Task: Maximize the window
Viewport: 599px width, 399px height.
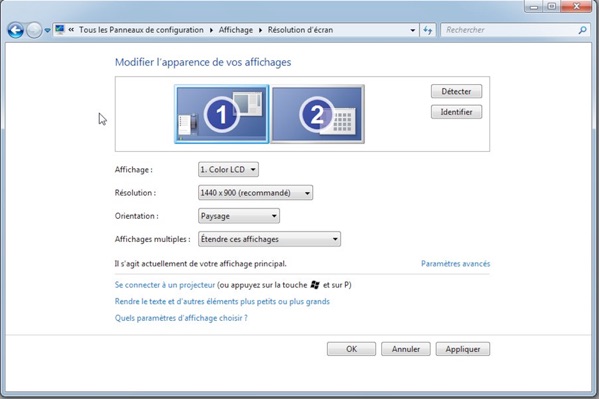Action: point(552,6)
